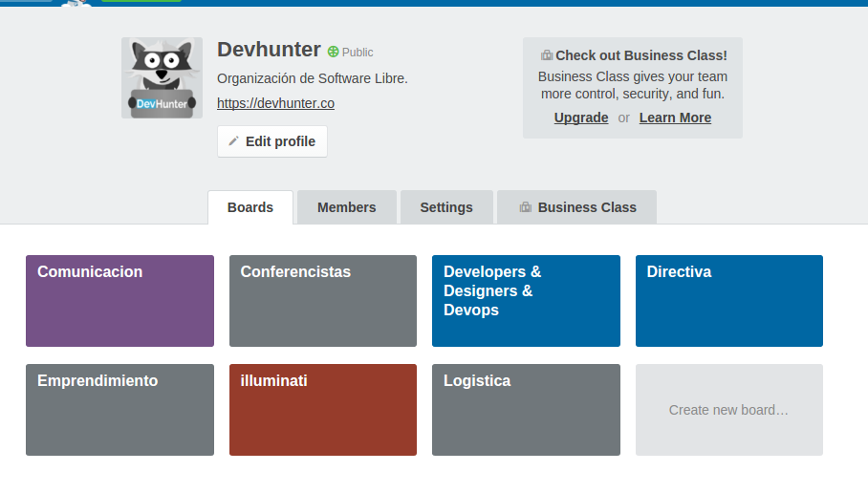Switch to the Members tab
The image size is (868, 493).
pos(347,207)
